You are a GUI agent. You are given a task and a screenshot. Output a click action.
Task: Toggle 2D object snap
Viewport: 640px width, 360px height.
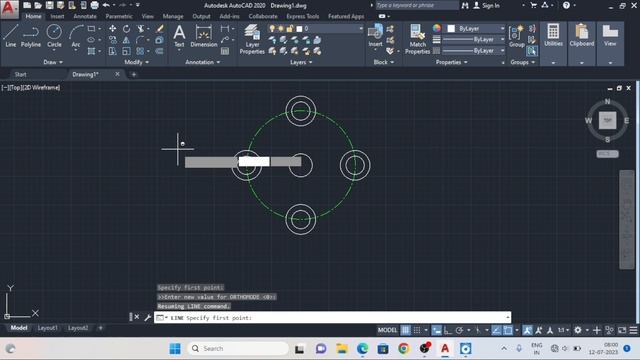[x=508, y=330]
